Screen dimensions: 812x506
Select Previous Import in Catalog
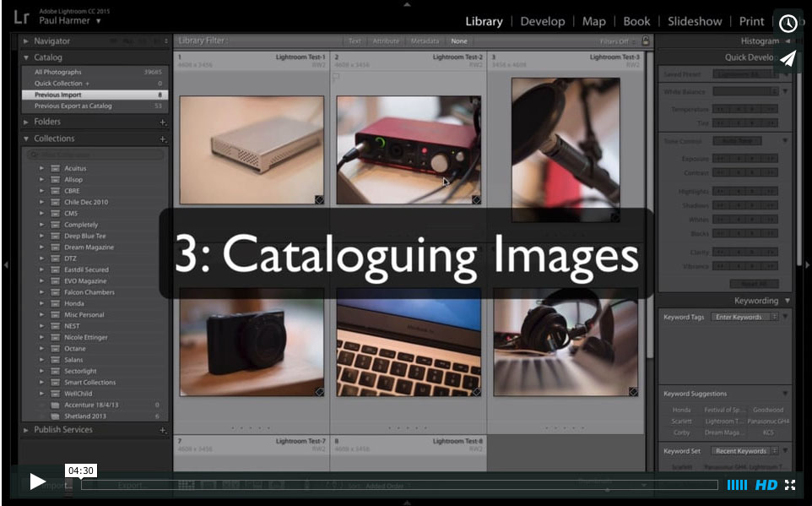95,95
